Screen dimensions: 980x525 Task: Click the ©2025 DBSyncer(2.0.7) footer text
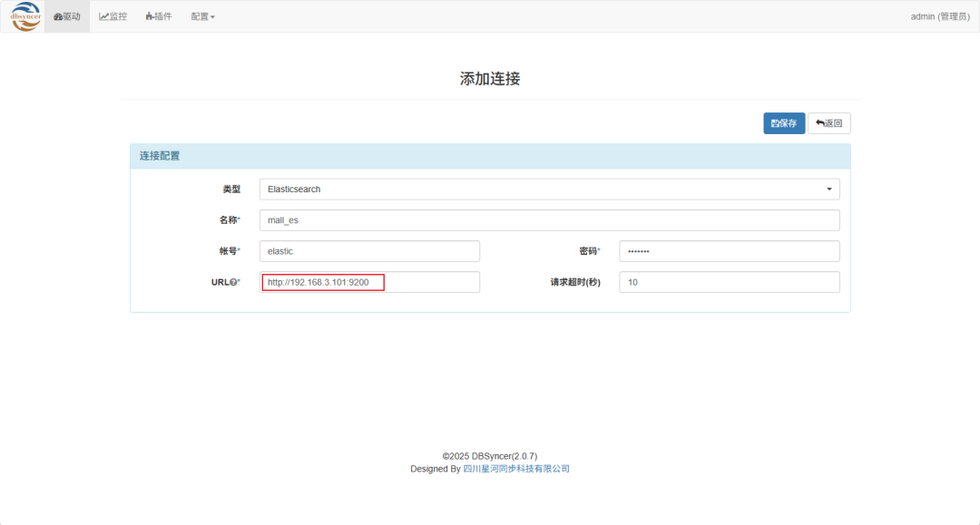[x=490, y=456]
